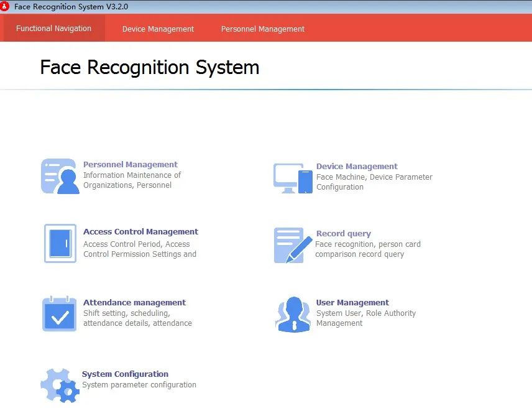Open the Attendance management title link
The image size is (532, 416).
pyautogui.click(x=134, y=303)
